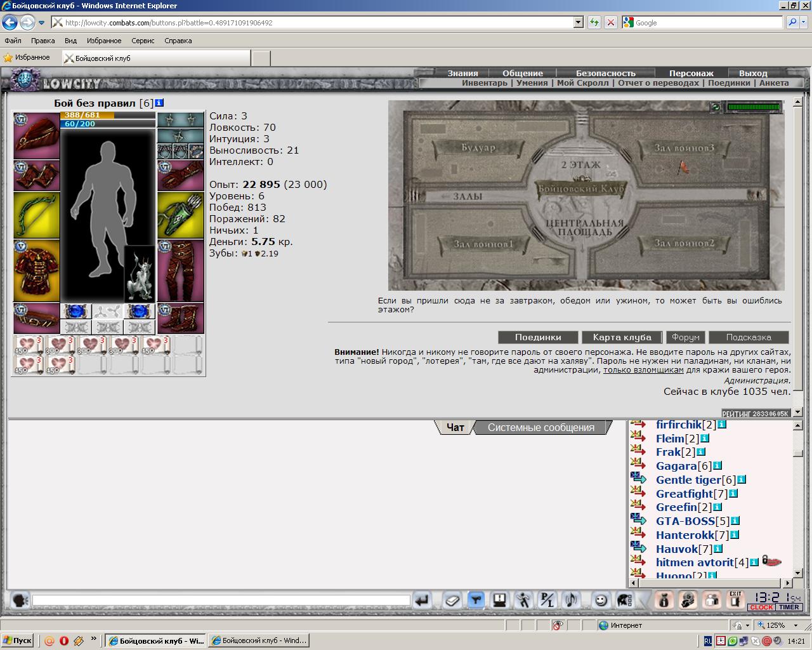Click the speaking head icon left of chat input
The width and height of the screenshot is (812, 650).
coord(20,600)
